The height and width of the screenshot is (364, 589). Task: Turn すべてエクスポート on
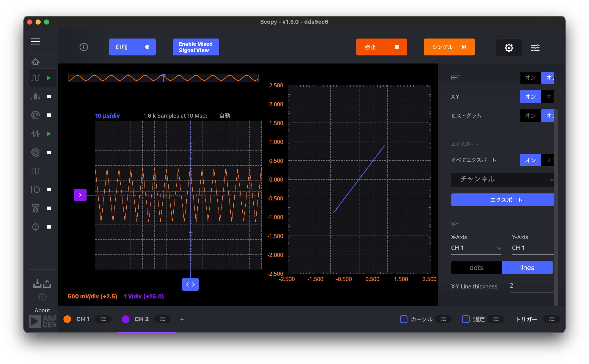[530, 160]
